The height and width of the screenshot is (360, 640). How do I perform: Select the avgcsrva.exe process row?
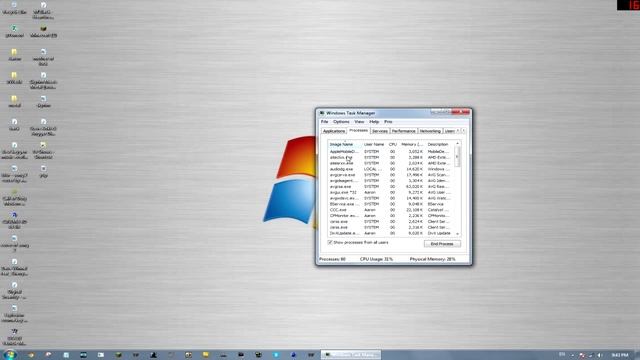tap(391, 175)
